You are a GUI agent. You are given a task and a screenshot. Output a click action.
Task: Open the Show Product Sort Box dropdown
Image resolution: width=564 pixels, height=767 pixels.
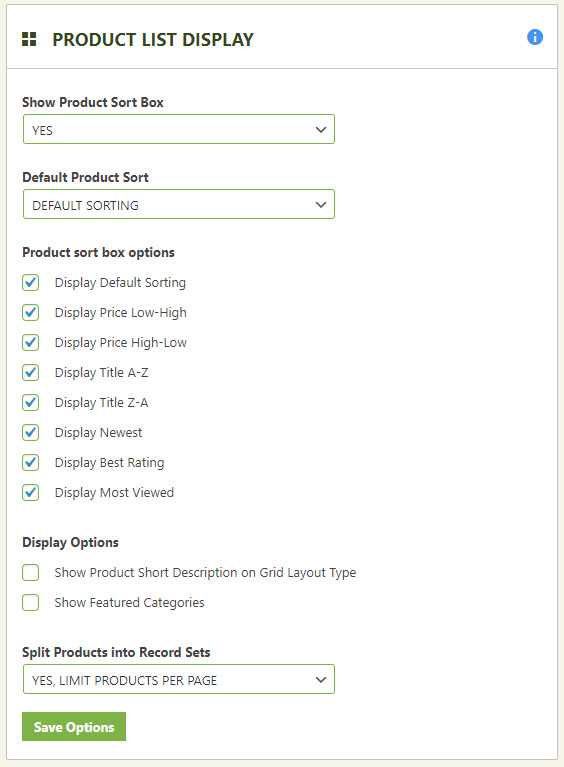(x=179, y=129)
